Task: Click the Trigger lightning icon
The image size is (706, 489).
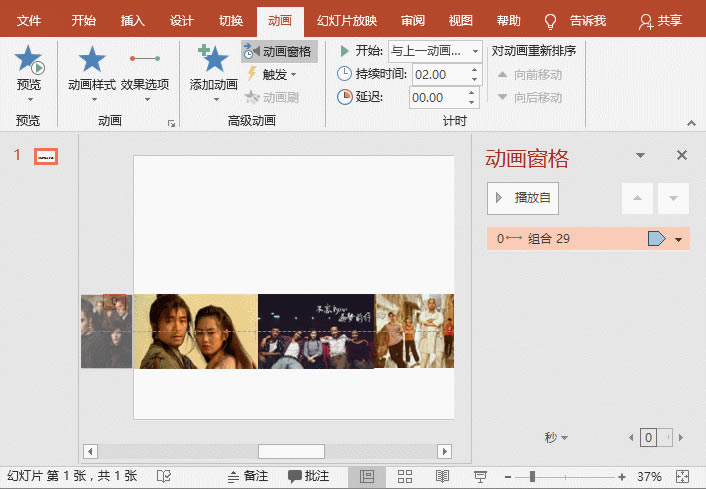Action: tap(252, 74)
